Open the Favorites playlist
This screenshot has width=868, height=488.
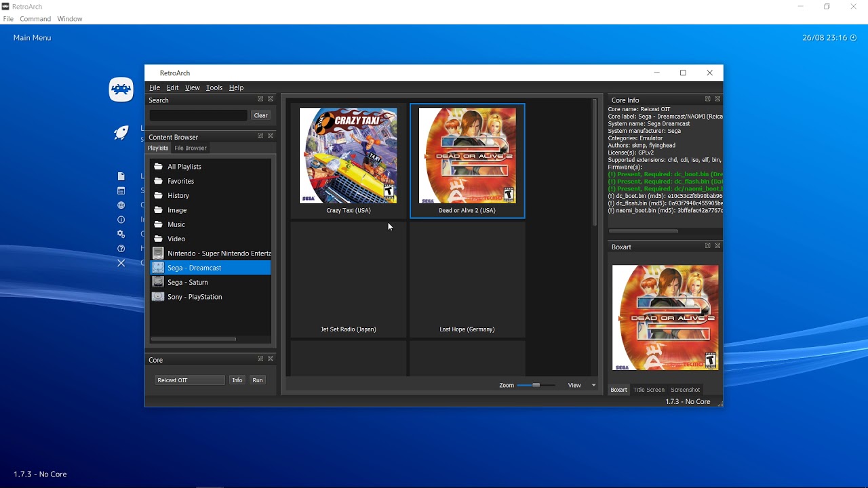[x=210, y=181]
